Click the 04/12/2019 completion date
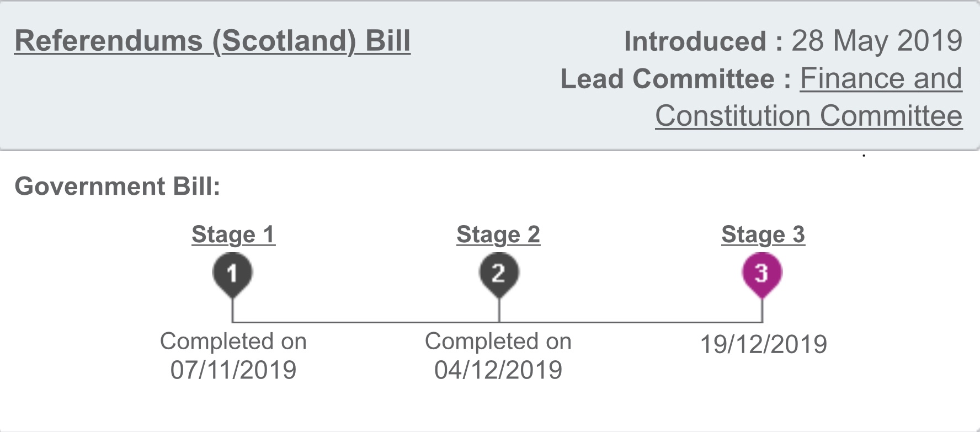This screenshot has height=432, width=980. 498,370
